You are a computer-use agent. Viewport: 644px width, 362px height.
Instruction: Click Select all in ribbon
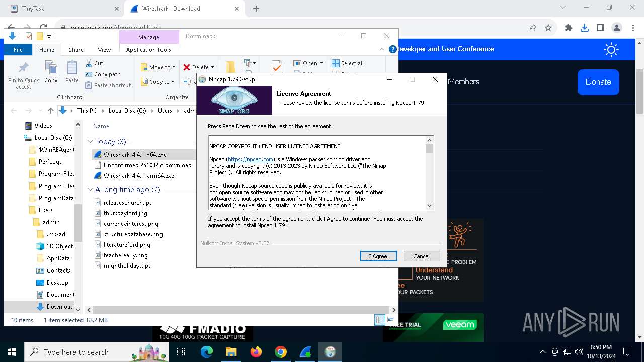(x=347, y=63)
